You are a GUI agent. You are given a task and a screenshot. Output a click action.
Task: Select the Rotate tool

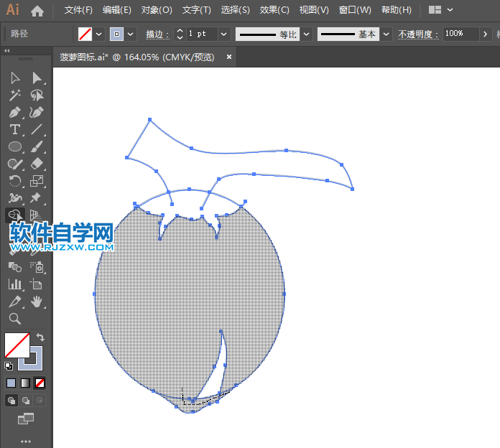[x=15, y=181]
